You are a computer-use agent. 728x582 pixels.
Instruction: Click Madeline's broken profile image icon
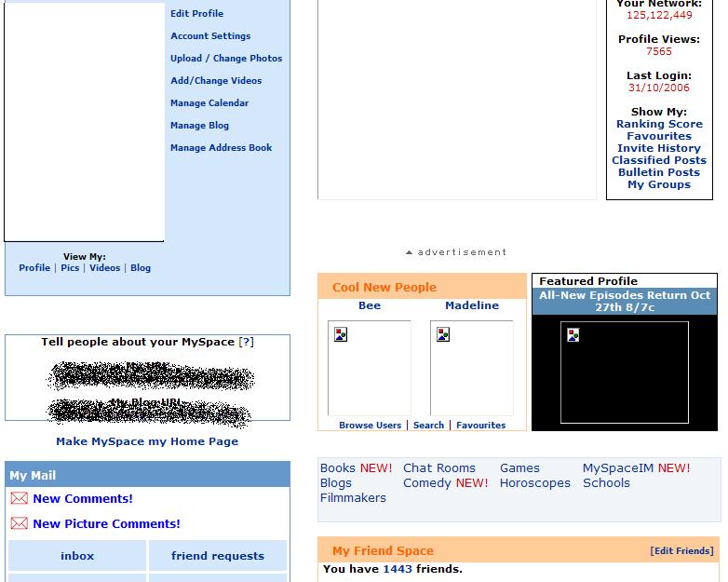[443, 334]
